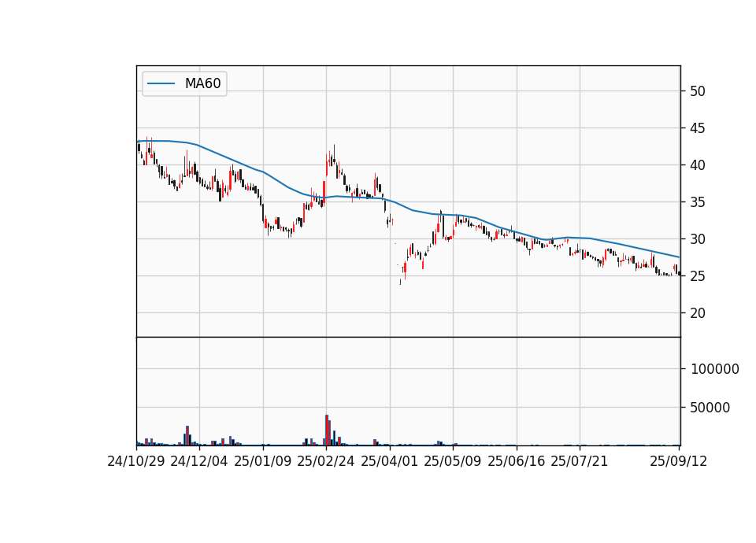Viewport: 756px width, 543px height.
Task: Click the date label 25/06/16
Action: click(517, 461)
